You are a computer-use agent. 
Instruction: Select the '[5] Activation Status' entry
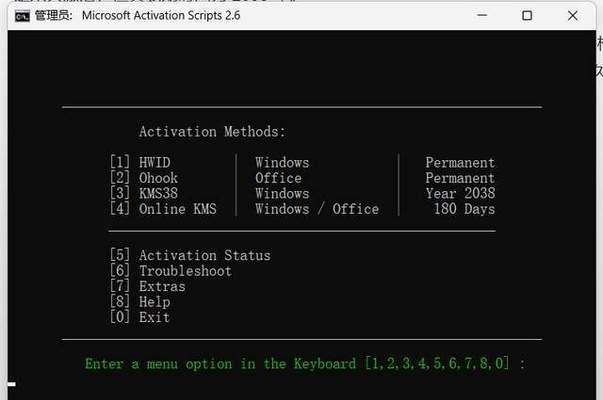click(x=190, y=255)
